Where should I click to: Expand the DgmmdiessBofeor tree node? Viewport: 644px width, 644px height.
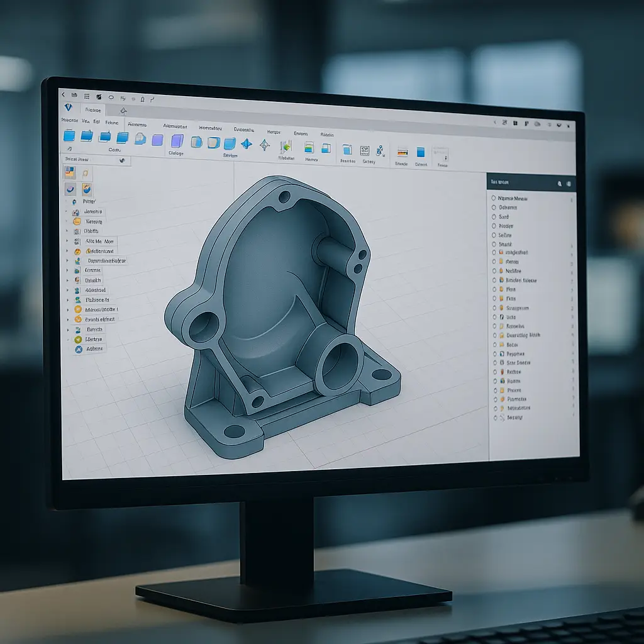pos(67,260)
